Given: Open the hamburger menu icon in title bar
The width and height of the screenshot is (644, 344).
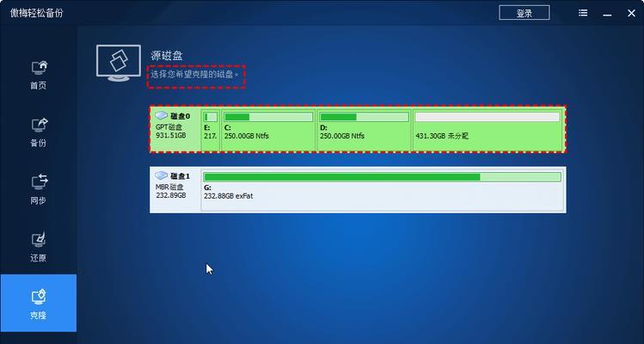Looking at the screenshot, I should pos(583,13).
